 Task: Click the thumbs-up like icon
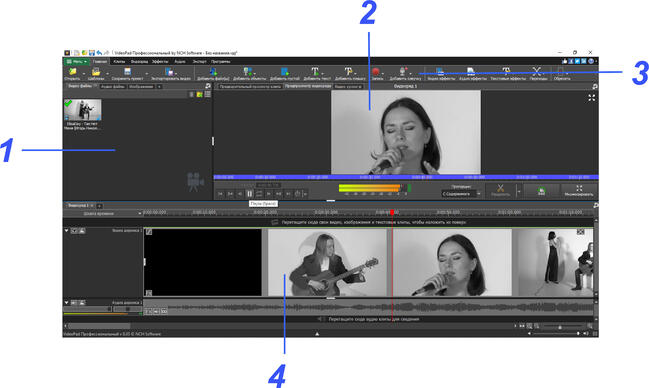point(565,61)
